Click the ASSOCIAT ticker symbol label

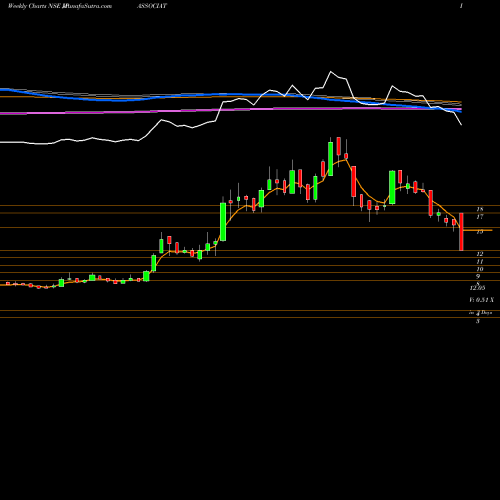coord(152,6)
